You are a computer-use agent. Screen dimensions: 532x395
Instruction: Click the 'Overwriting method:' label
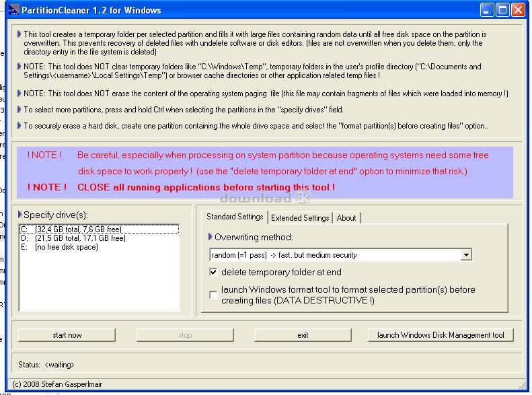click(x=254, y=237)
